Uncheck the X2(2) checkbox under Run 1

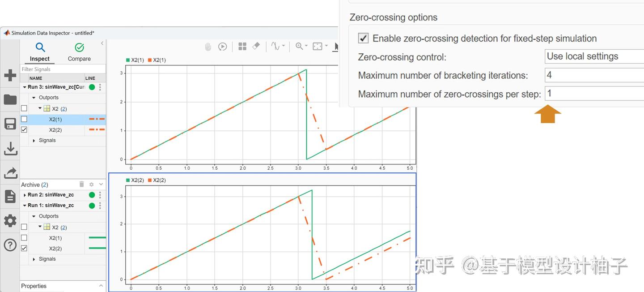24,248
